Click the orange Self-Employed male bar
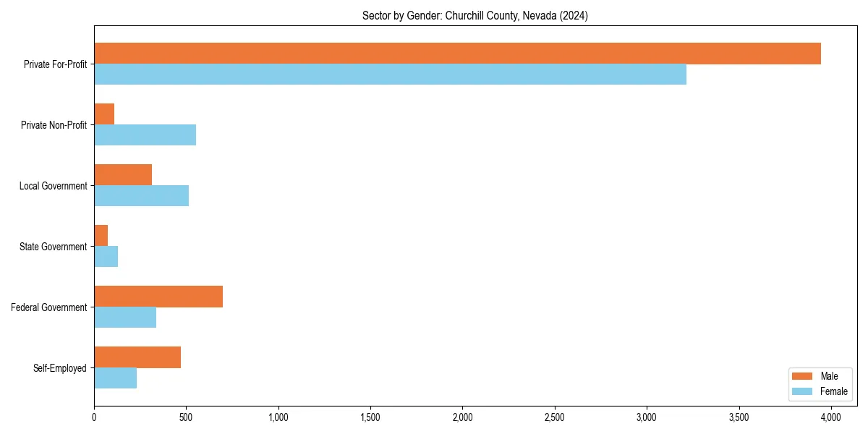868x434 pixels. 137,356
